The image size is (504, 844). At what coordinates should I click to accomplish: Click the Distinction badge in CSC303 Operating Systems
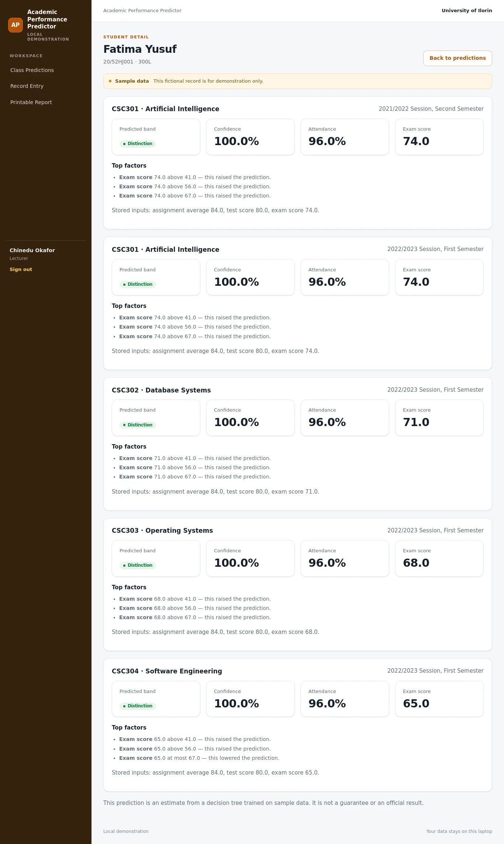(x=138, y=565)
